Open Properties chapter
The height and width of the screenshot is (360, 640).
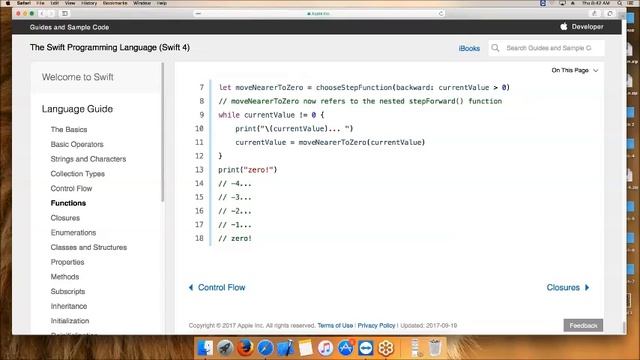(67, 262)
